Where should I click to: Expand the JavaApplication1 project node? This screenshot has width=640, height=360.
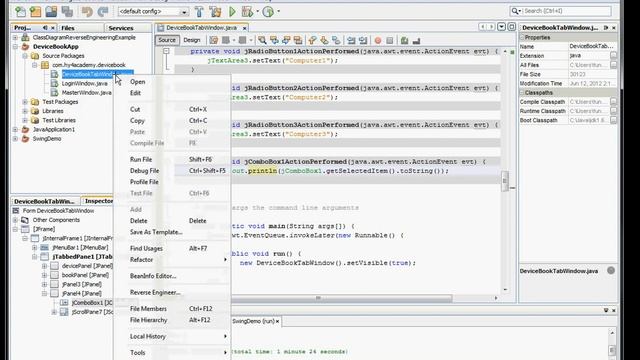point(15,129)
